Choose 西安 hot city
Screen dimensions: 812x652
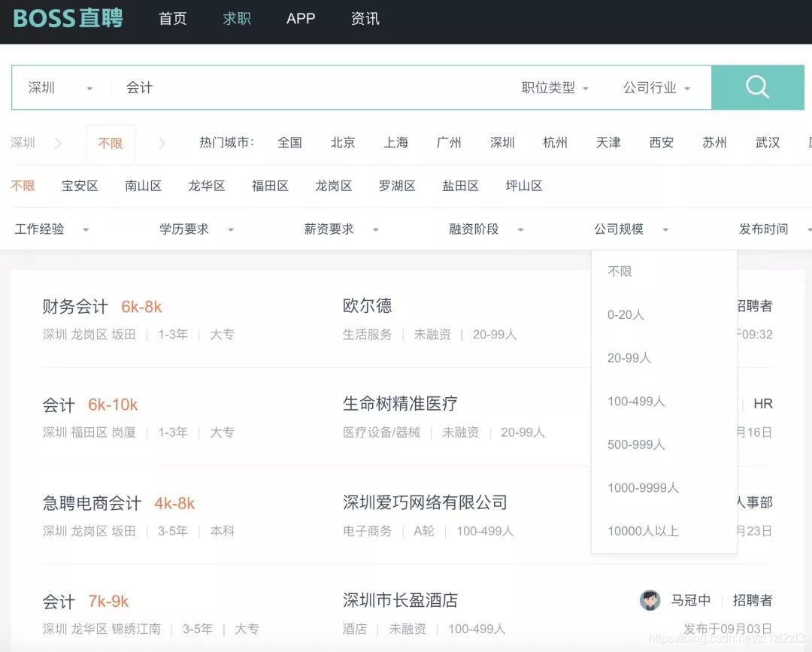[662, 142]
